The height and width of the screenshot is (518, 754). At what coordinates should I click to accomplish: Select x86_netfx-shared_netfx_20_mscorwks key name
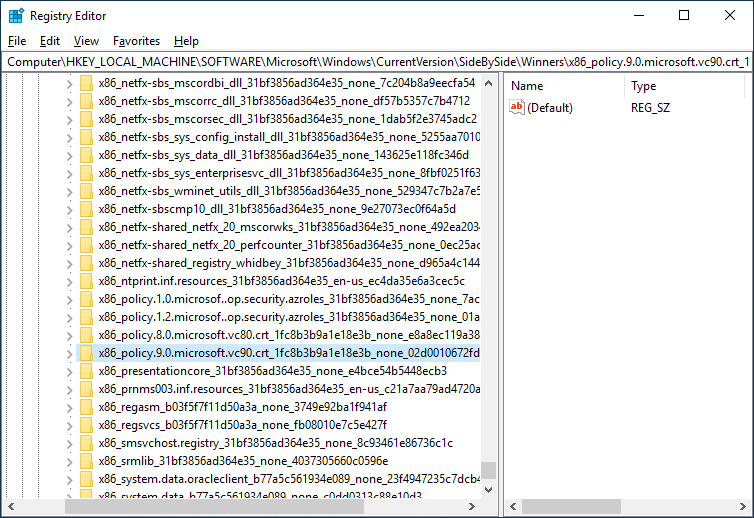click(x=289, y=227)
